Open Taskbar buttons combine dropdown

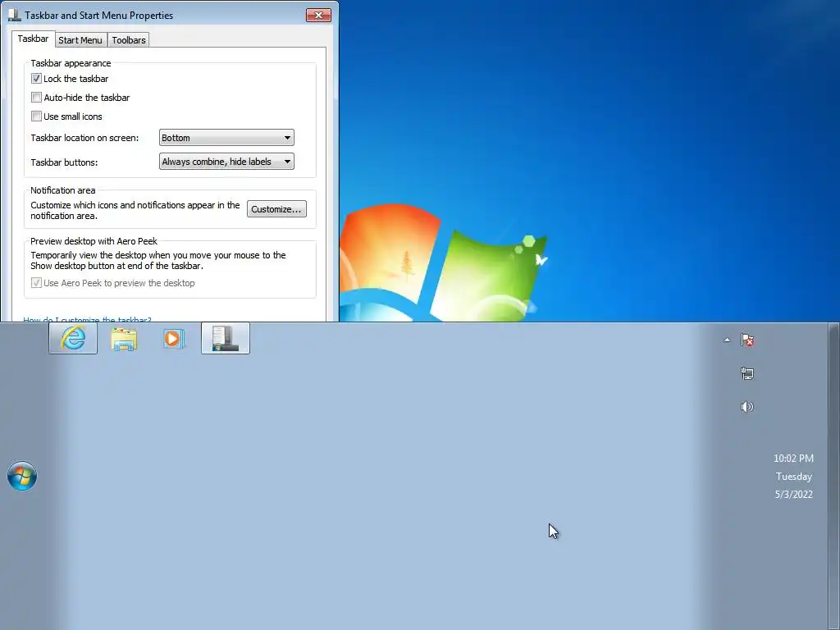pyautogui.click(x=226, y=162)
